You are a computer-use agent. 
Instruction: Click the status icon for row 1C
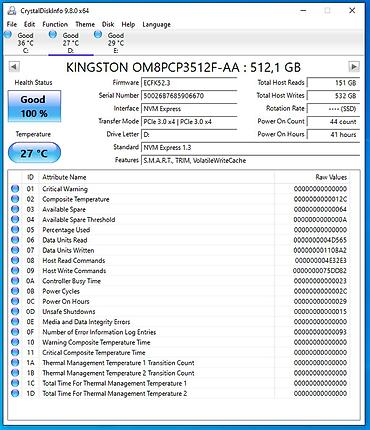coord(15,383)
